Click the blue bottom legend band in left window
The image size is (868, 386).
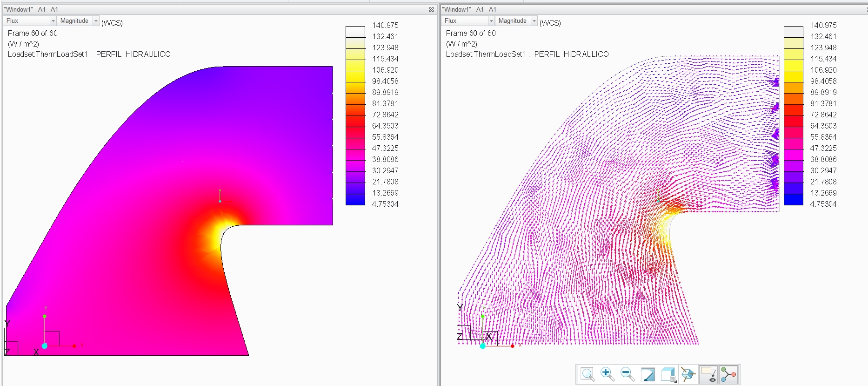pos(355,199)
